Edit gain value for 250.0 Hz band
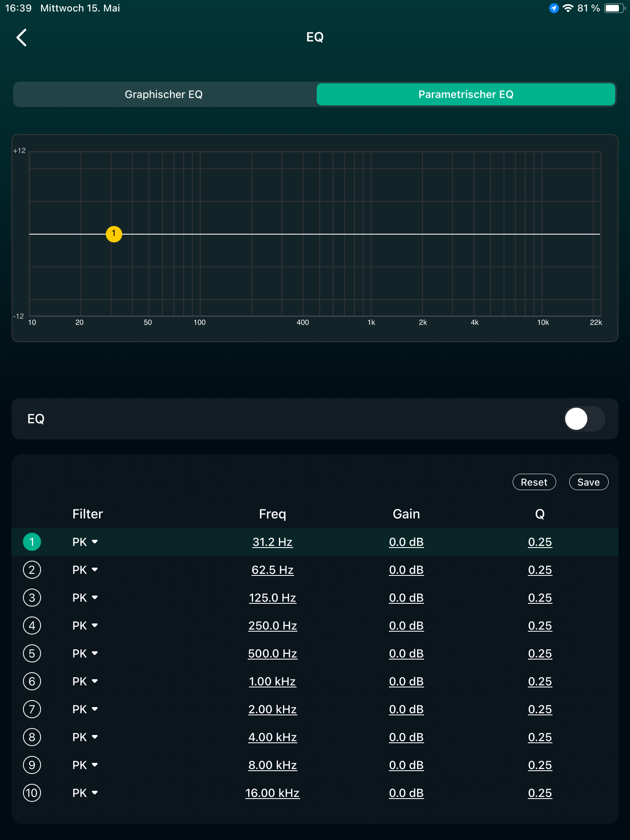This screenshot has width=630, height=840. tap(406, 625)
